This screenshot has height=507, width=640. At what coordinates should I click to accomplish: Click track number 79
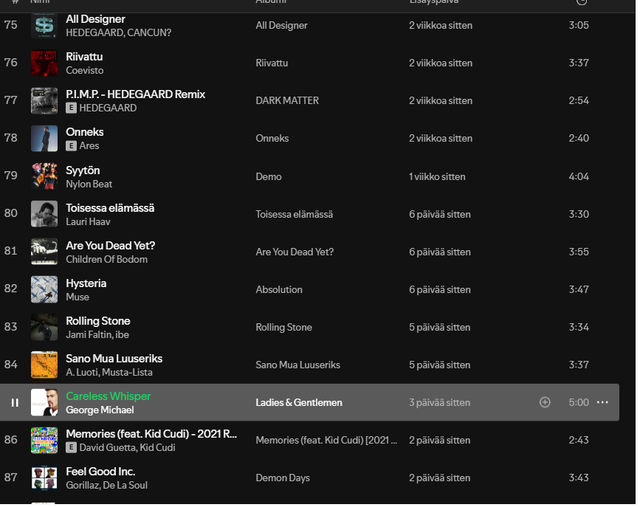pos(11,176)
